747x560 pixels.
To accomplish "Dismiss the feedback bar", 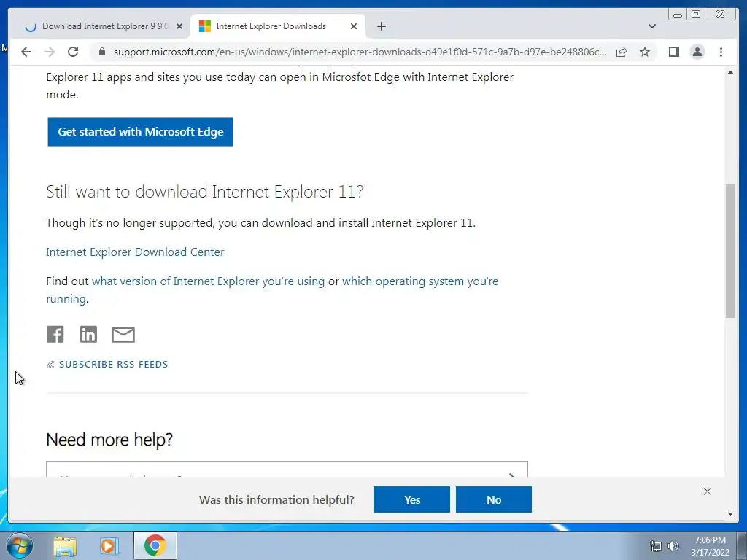I will coord(708,491).
